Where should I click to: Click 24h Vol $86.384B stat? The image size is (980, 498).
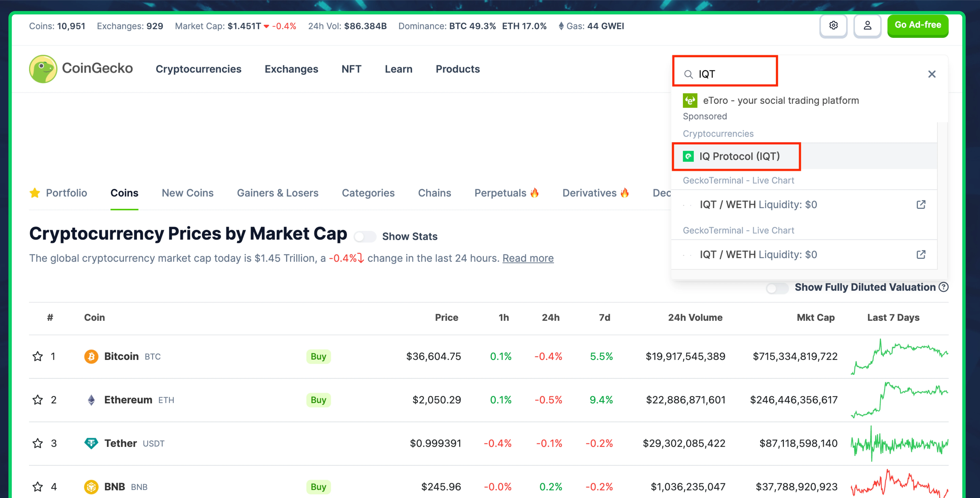347,26
